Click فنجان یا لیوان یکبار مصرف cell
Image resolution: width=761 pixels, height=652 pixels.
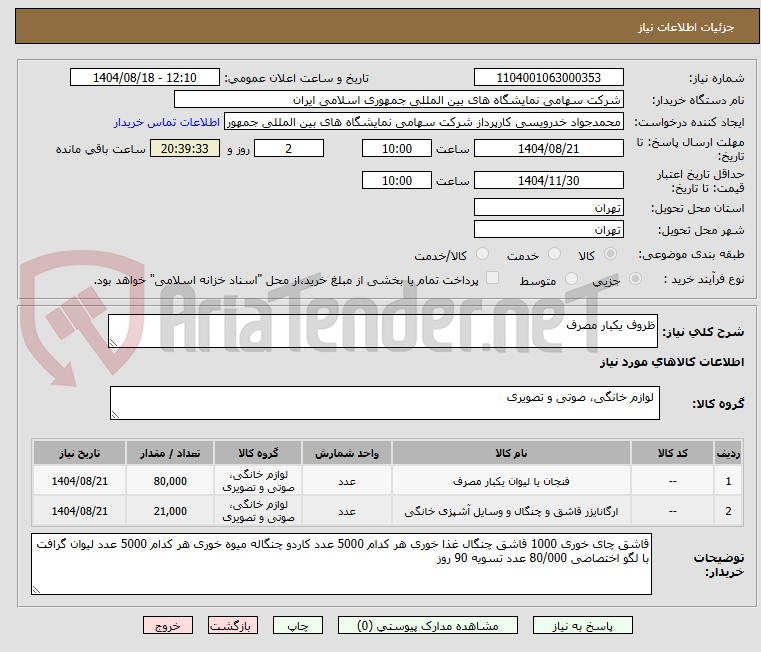point(511,481)
